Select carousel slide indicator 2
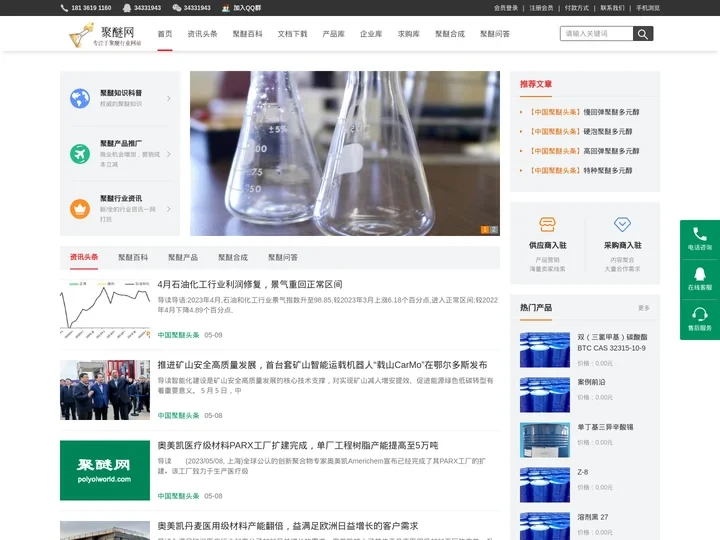 click(x=494, y=230)
